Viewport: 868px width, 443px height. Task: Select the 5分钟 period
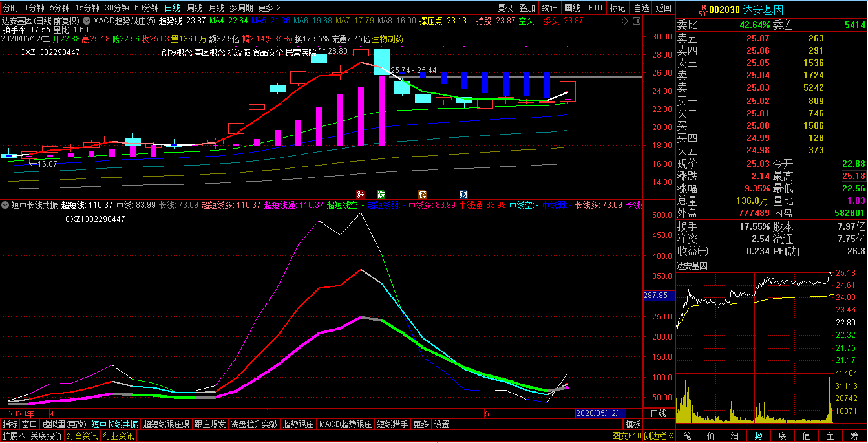tap(59, 8)
